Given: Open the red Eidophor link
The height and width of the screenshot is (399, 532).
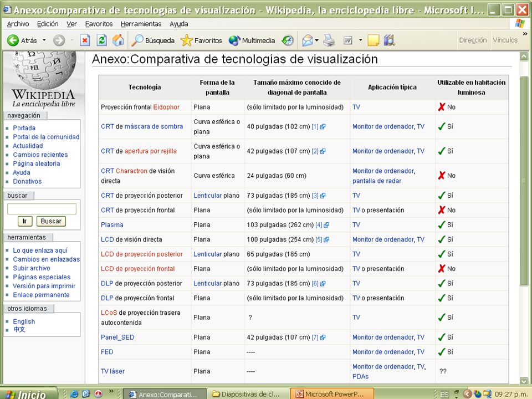Looking at the screenshot, I should tap(166, 107).
